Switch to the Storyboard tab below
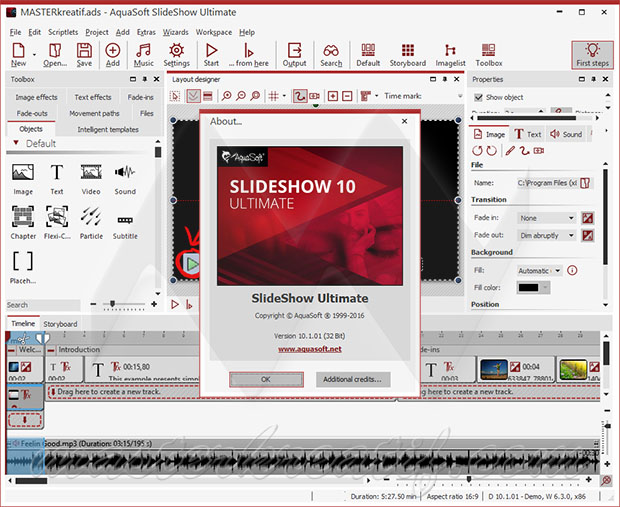This screenshot has width=620, height=507. (x=60, y=324)
